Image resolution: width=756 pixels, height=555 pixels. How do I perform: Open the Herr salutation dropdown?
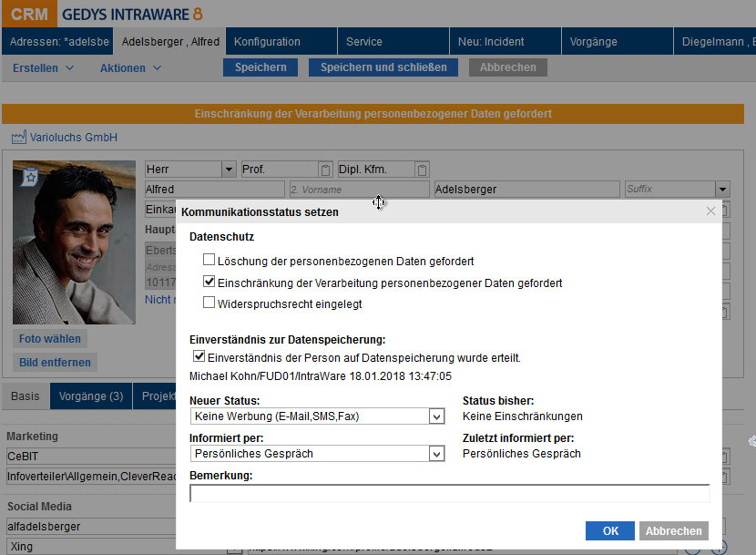228,170
